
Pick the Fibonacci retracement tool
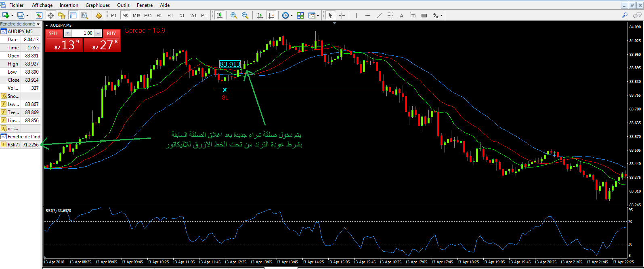tap(390, 15)
